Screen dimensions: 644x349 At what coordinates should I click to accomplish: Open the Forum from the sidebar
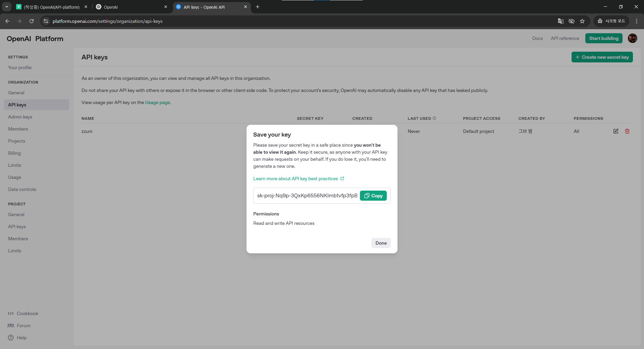point(23,326)
